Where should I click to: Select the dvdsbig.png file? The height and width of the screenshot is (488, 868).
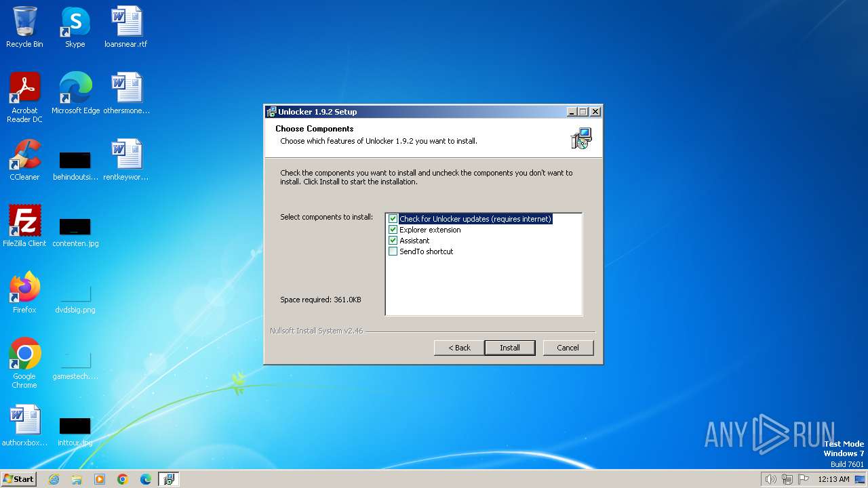(x=75, y=298)
